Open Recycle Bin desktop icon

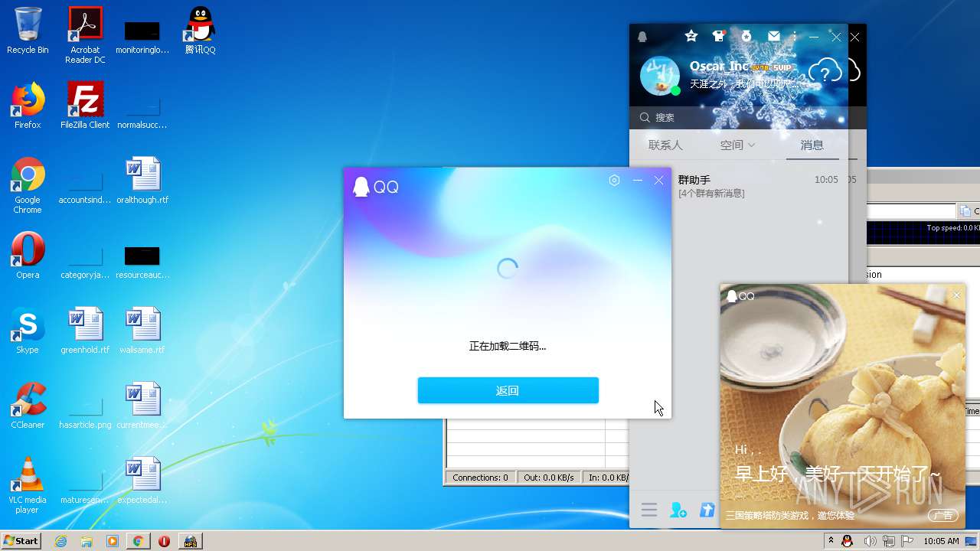28,31
